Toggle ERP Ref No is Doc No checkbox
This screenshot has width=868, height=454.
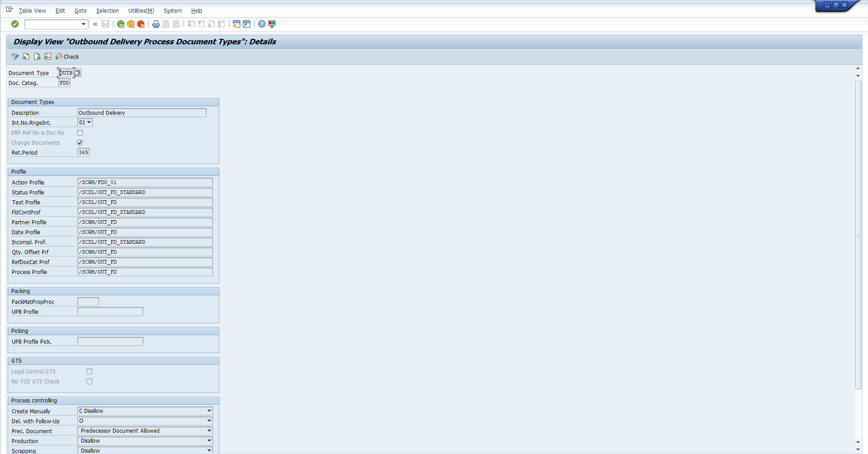80,132
